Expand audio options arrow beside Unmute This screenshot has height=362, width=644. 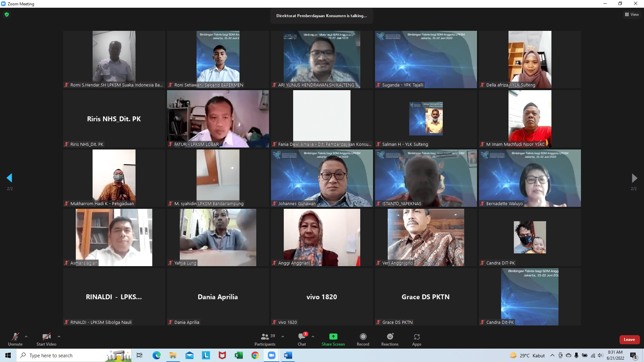point(26,337)
